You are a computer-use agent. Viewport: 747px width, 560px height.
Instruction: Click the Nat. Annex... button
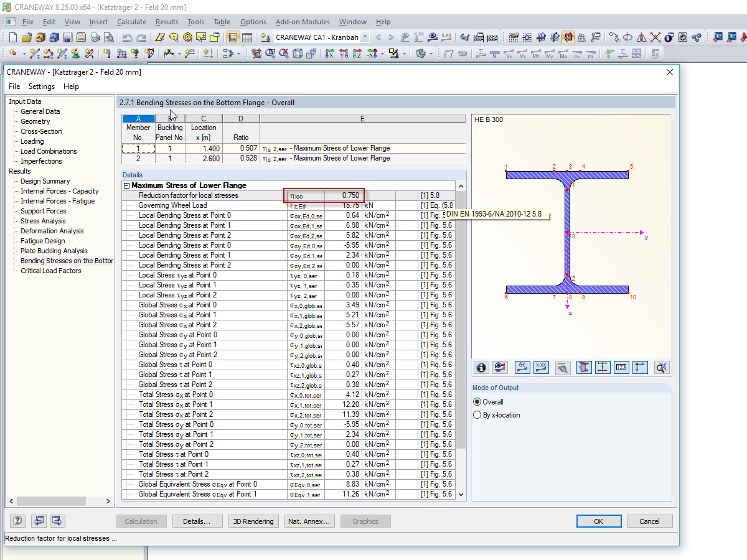coord(309,521)
